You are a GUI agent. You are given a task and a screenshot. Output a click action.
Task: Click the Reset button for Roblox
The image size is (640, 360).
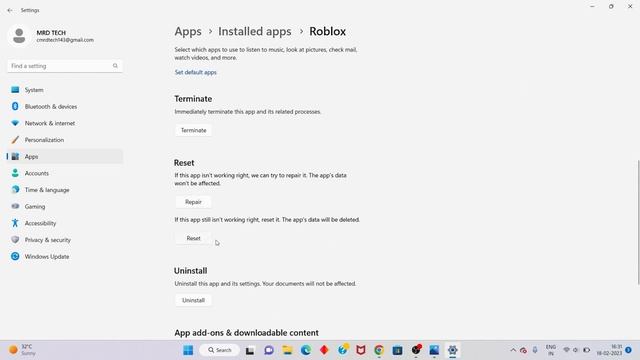tap(193, 238)
